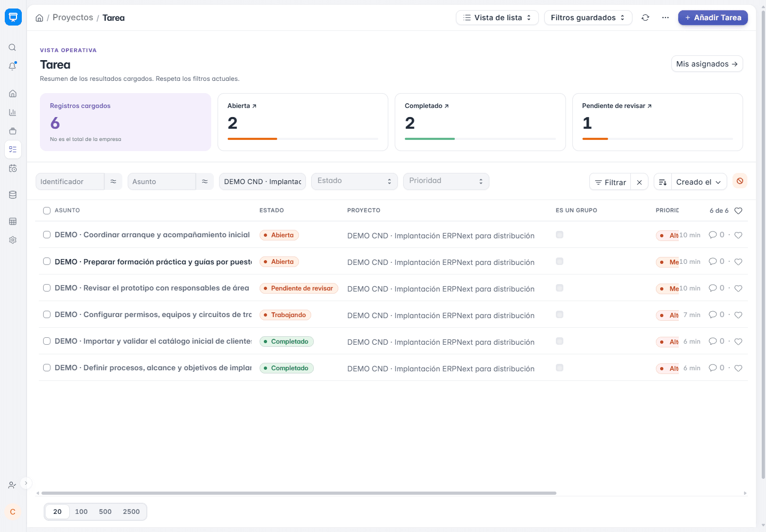Open Vista de lista view switcher
The height and width of the screenshot is (532, 766).
pyautogui.click(x=497, y=18)
